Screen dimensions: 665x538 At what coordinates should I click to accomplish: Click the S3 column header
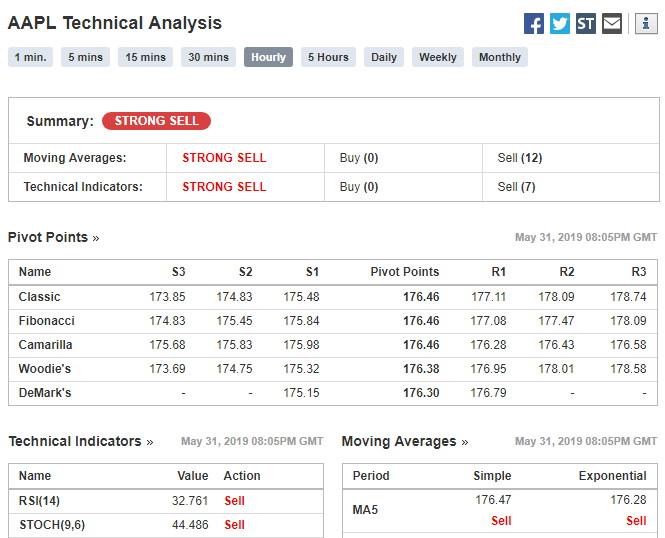tap(179, 272)
